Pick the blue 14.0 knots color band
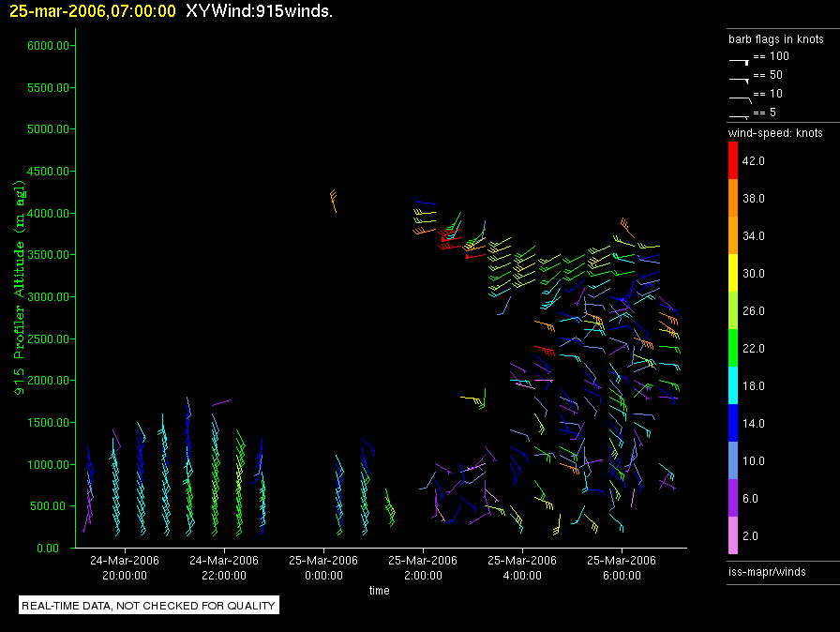The width and height of the screenshot is (840, 632). [x=733, y=424]
